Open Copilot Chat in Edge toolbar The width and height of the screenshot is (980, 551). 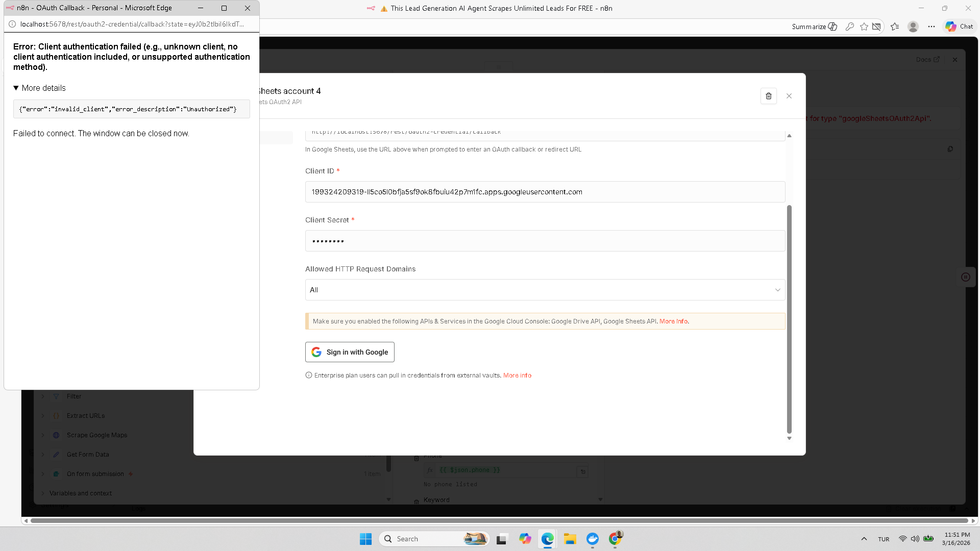[x=959, y=27]
